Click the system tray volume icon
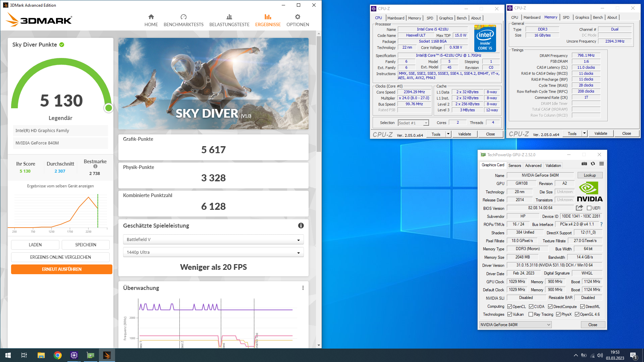 point(600,355)
